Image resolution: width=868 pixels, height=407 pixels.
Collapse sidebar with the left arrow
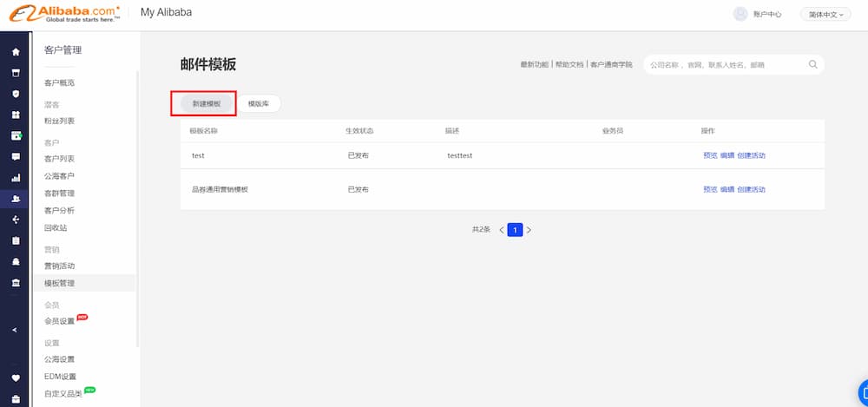15,330
